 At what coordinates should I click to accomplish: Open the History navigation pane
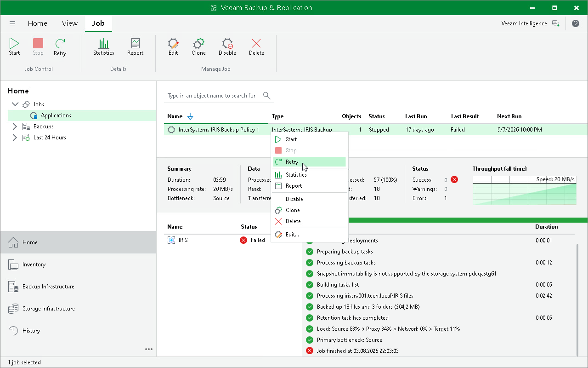tap(78, 331)
